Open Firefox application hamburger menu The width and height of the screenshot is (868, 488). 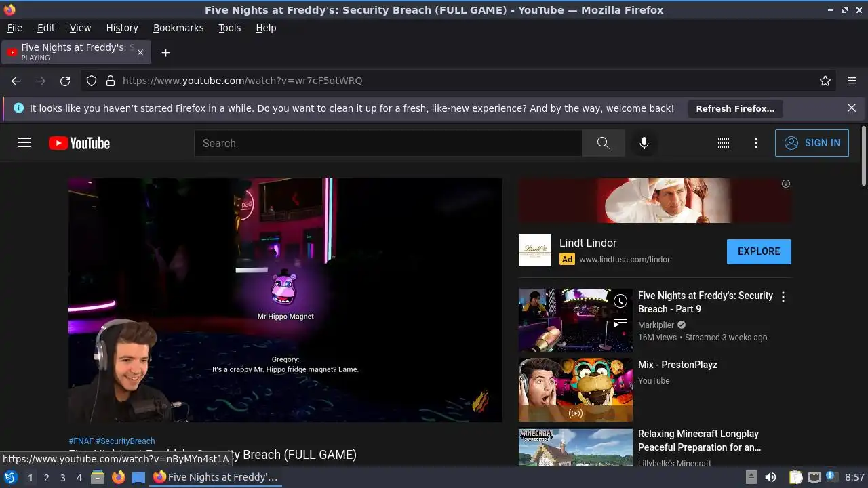[x=852, y=81]
